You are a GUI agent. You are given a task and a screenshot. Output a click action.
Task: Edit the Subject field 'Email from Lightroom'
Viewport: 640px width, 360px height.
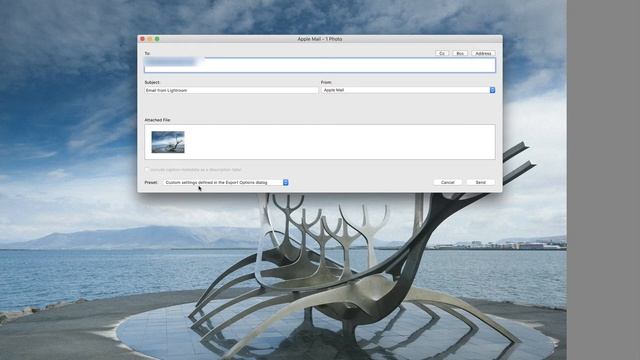click(231, 90)
